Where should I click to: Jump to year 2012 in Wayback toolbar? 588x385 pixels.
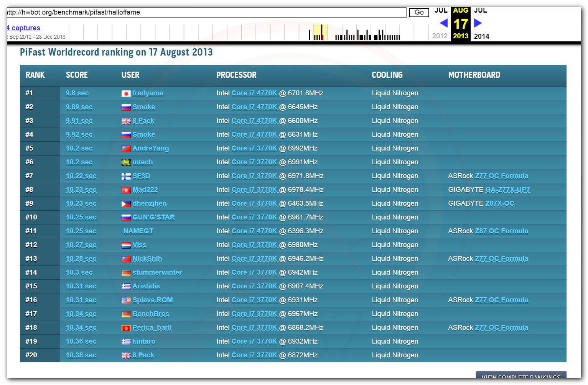click(x=440, y=36)
